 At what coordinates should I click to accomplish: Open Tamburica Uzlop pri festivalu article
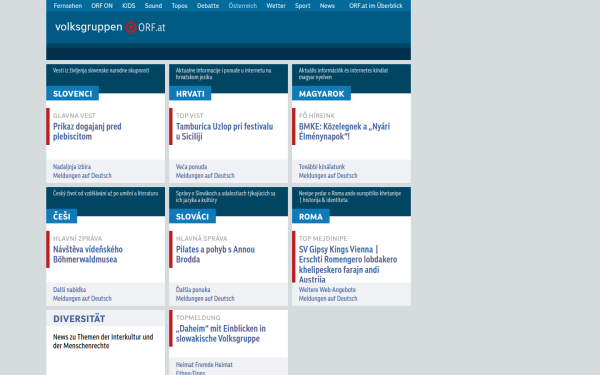coord(225,131)
